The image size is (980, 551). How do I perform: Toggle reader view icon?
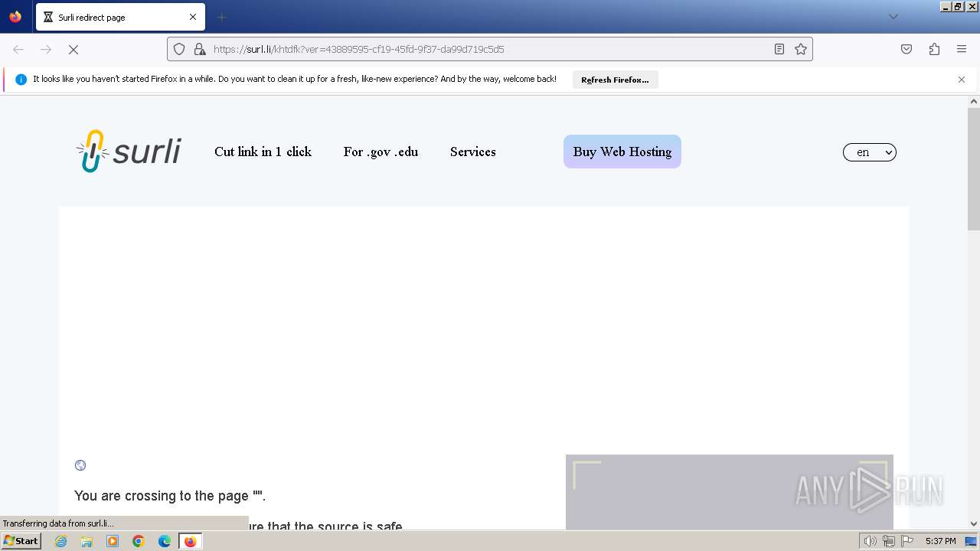click(x=779, y=49)
